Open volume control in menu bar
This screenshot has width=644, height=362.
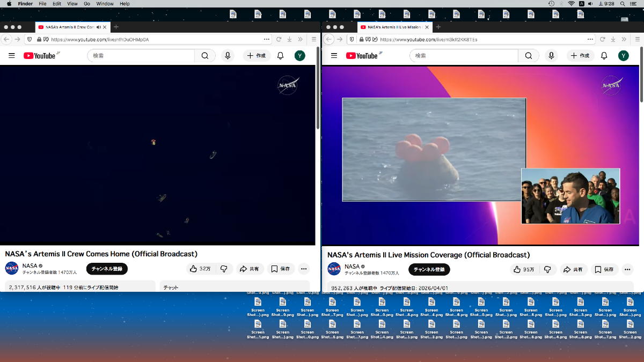point(590,4)
